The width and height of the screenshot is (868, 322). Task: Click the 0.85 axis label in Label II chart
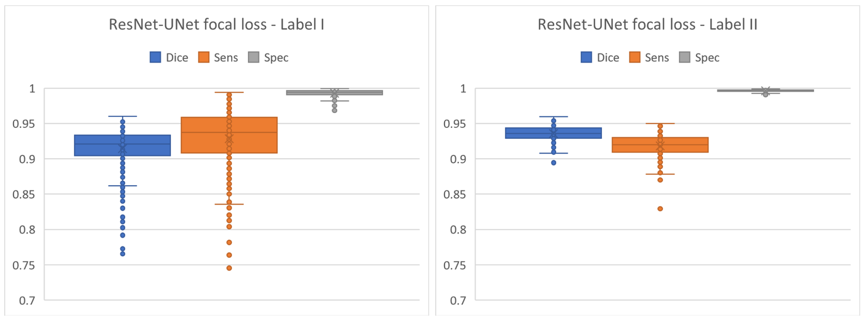tap(455, 194)
